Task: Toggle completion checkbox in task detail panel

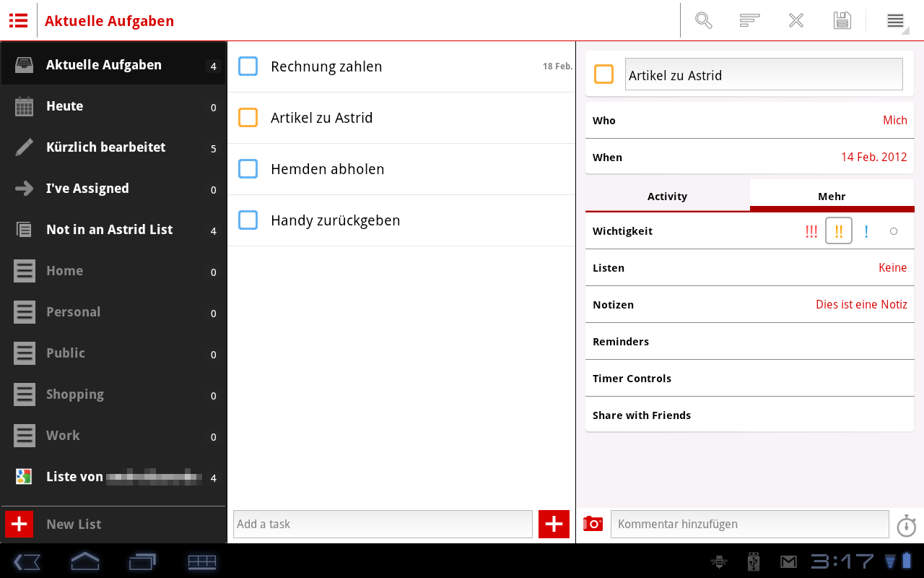Action: click(603, 74)
